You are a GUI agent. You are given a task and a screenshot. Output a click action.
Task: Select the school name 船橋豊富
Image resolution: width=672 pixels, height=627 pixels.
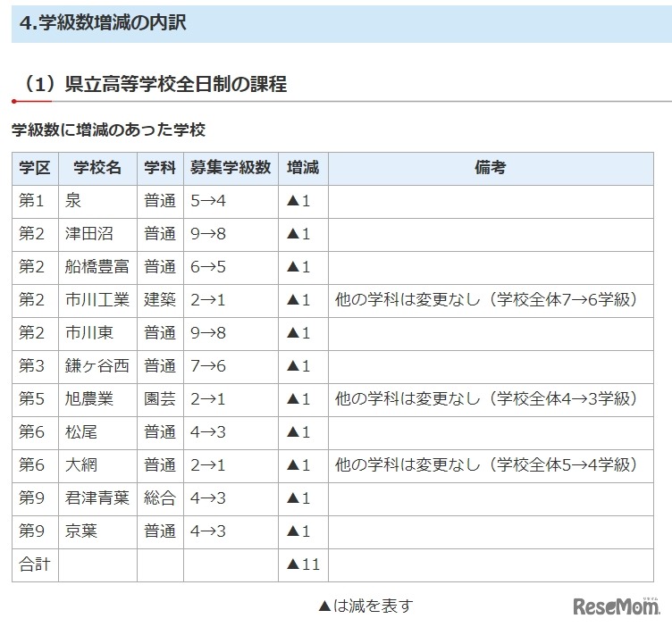[x=97, y=267]
